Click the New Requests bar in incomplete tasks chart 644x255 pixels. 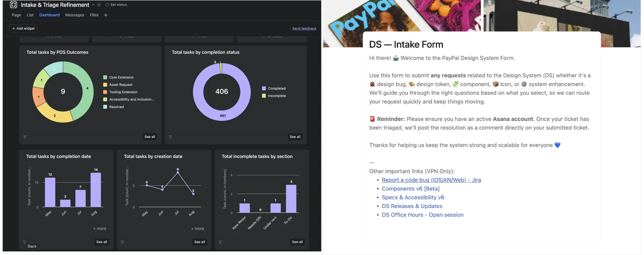pos(245,208)
